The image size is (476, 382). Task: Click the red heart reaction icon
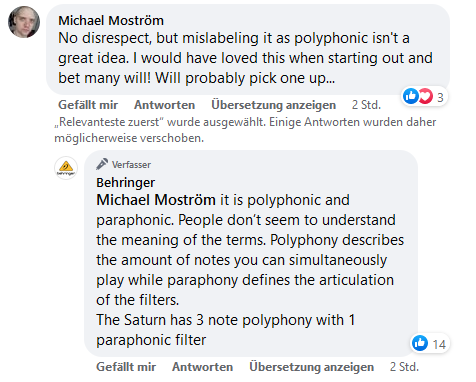point(425,96)
